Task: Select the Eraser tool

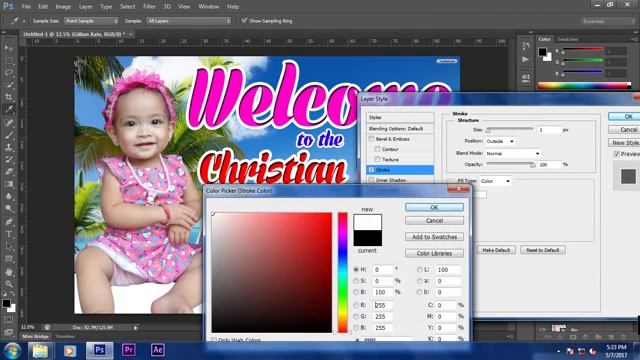Action: tap(9, 172)
